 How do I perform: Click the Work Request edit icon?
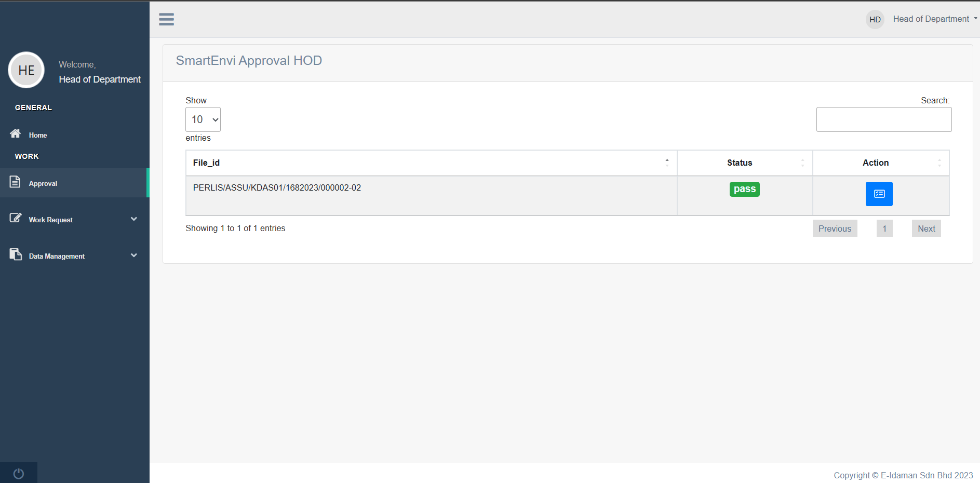16,218
